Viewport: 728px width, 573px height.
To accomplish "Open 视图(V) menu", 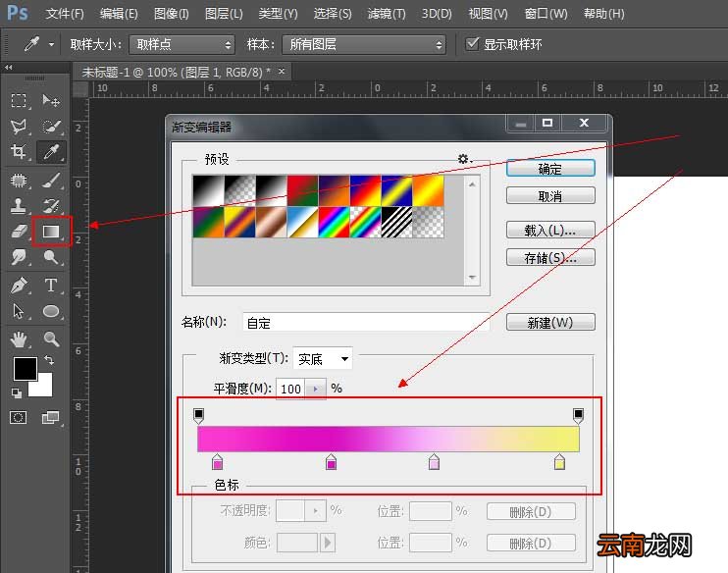I will tap(488, 14).
